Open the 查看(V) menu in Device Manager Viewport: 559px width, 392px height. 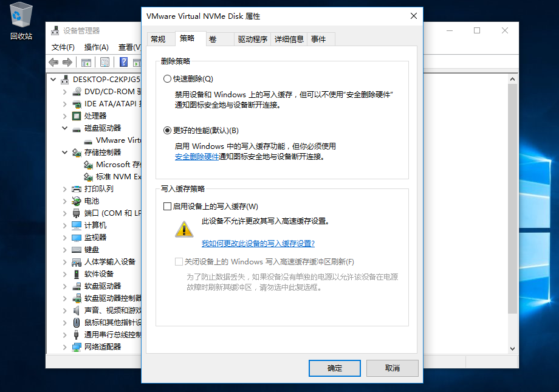point(129,47)
